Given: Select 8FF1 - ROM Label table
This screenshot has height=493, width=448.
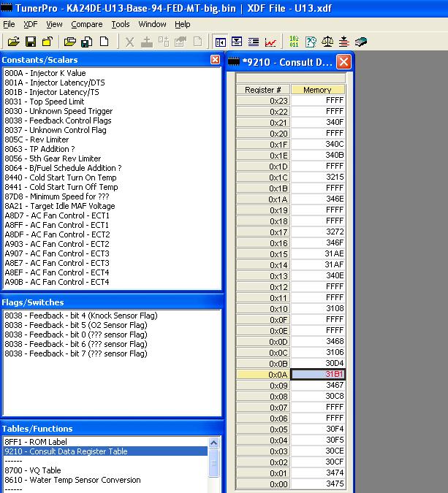Looking at the screenshot, I should pyautogui.click(x=36, y=442).
